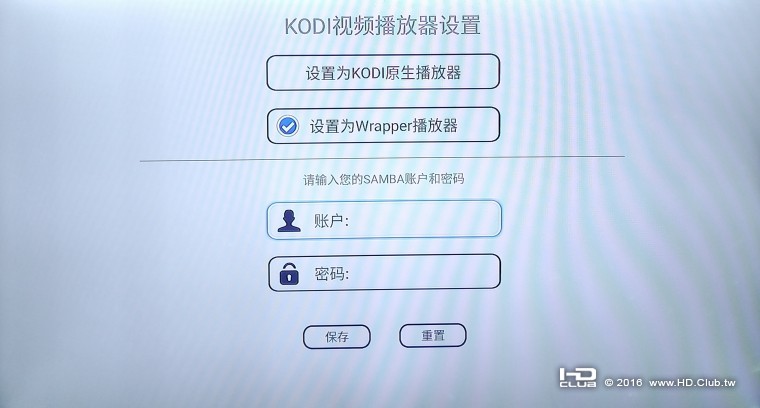Click the padlock icon in password field
The height and width of the screenshot is (408, 760).
(x=289, y=273)
